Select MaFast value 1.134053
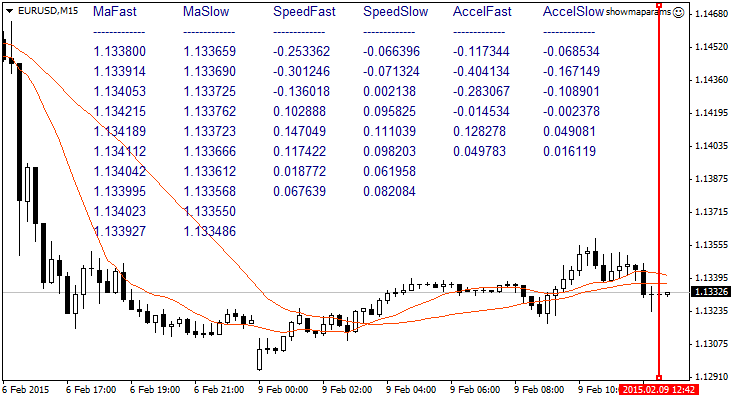 tap(120, 91)
